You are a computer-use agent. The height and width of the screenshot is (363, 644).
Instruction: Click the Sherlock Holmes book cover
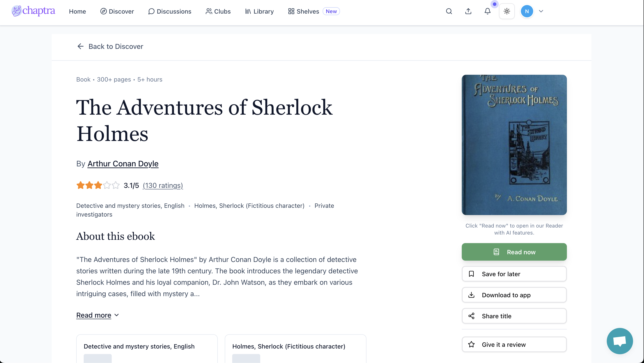(514, 145)
